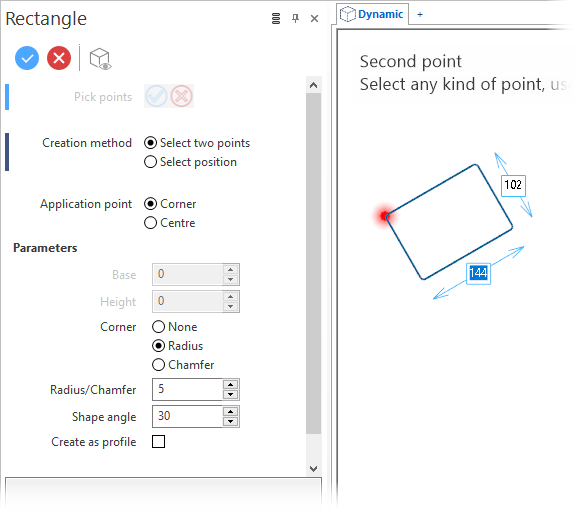Toggle the preview cube icon

(x=100, y=59)
